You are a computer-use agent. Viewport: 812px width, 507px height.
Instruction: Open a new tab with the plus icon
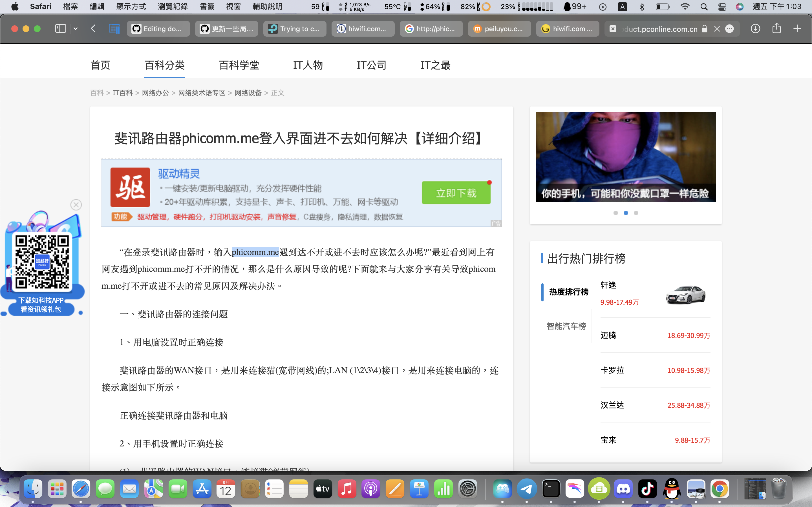coord(798,28)
